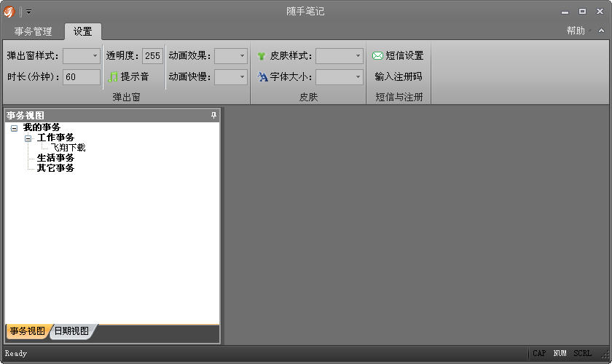The width and height of the screenshot is (612, 364).
Task: Open the 帮助 menu
Action: [576, 31]
